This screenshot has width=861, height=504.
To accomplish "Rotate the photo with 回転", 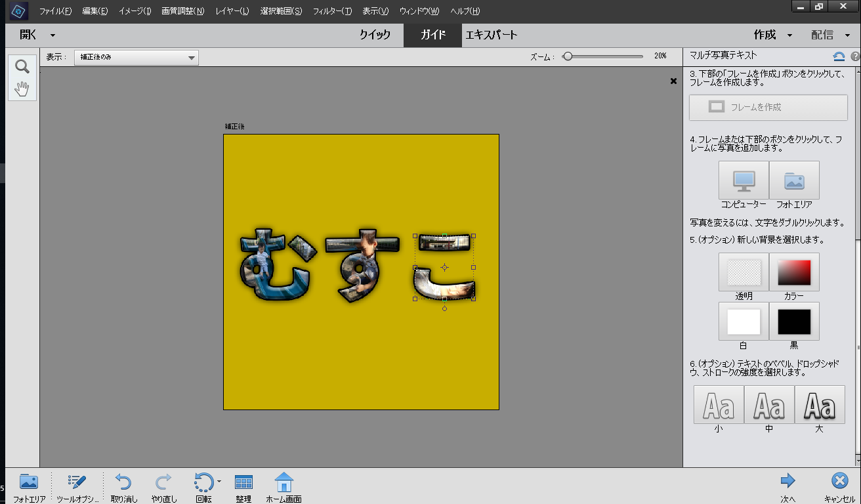I will point(203,488).
